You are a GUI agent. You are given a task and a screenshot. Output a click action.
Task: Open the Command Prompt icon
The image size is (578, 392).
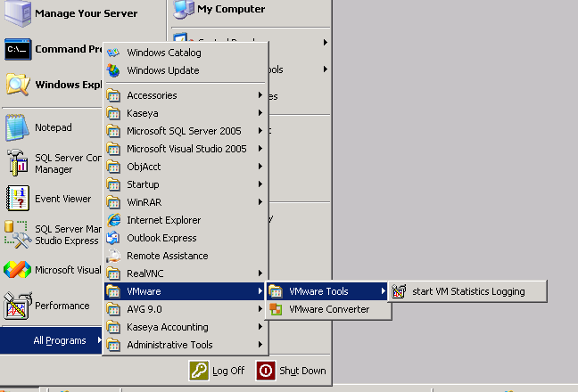click(18, 49)
